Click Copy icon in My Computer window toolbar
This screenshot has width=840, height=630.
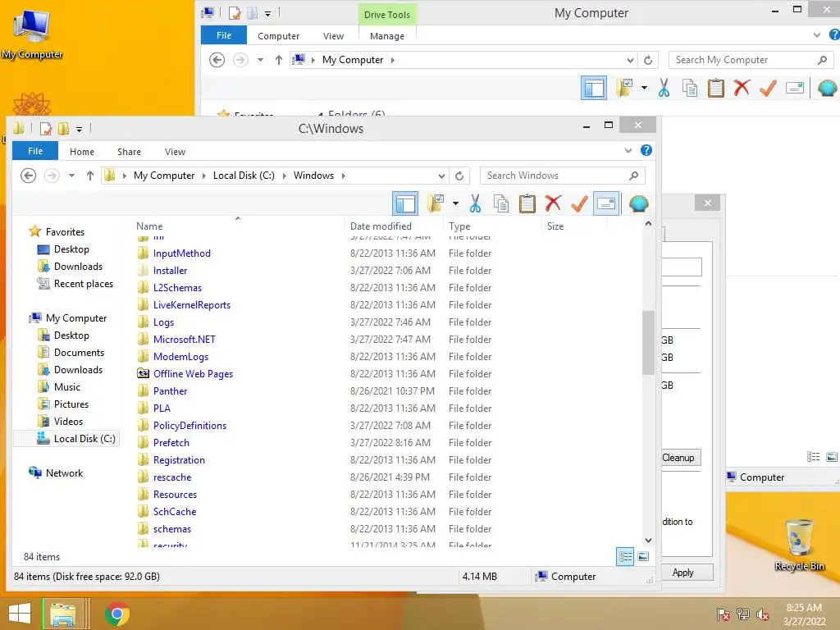point(690,88)
